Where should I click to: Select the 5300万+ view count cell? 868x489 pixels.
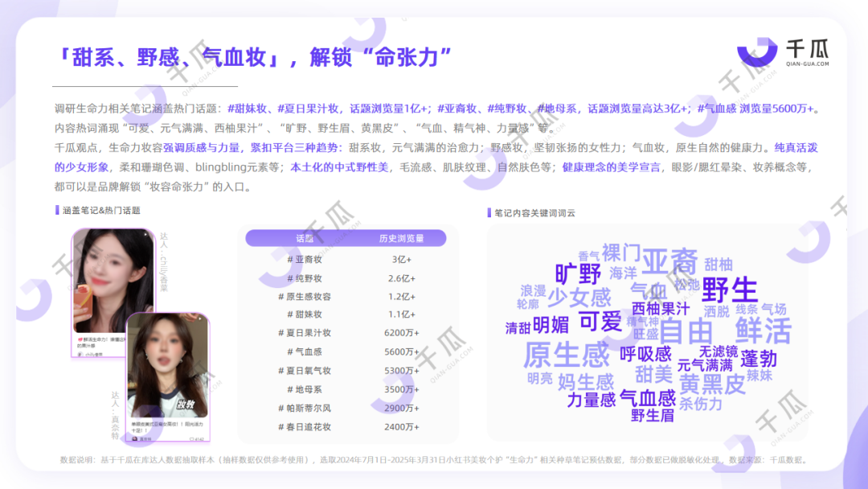(401, 371)
